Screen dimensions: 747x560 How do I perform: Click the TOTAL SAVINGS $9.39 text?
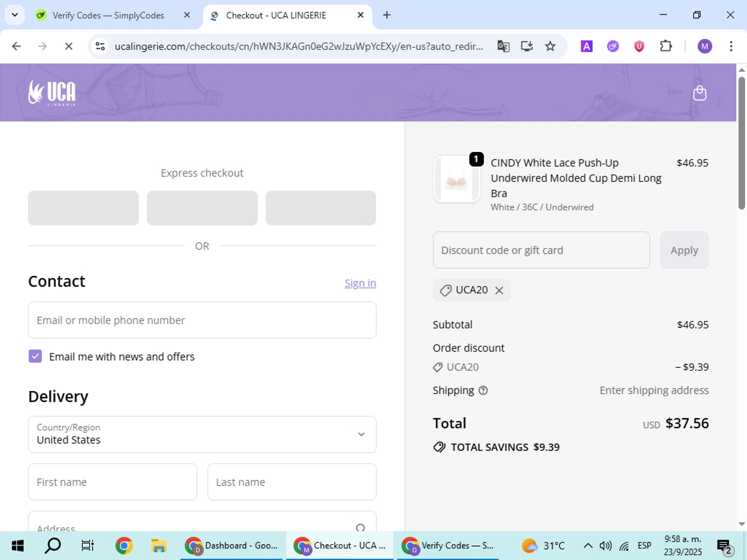505,447
